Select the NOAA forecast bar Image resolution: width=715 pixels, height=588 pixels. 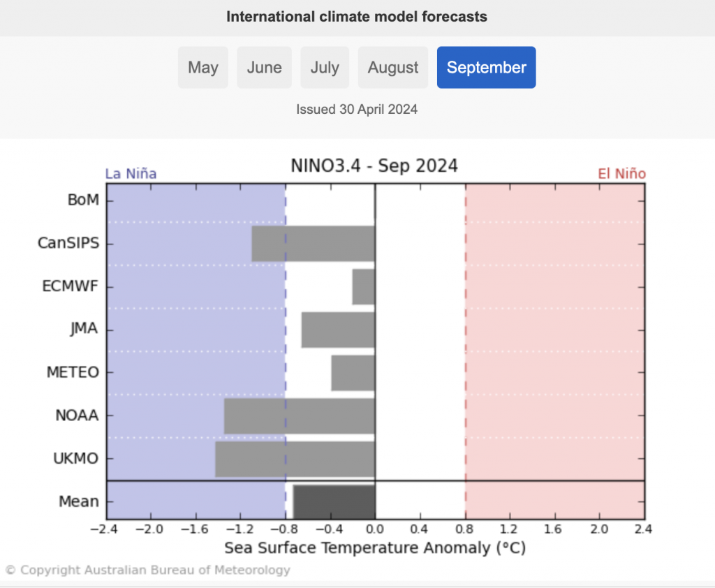299,416
